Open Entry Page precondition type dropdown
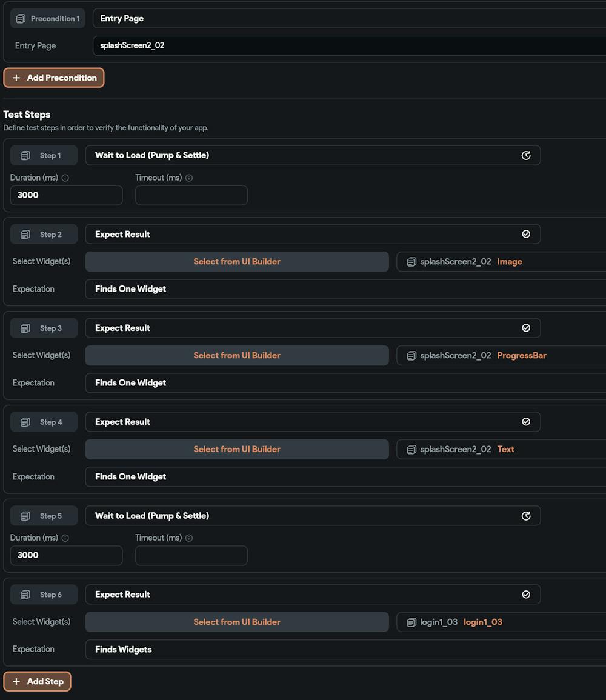The image size is (606, 700). pos(349,18)
